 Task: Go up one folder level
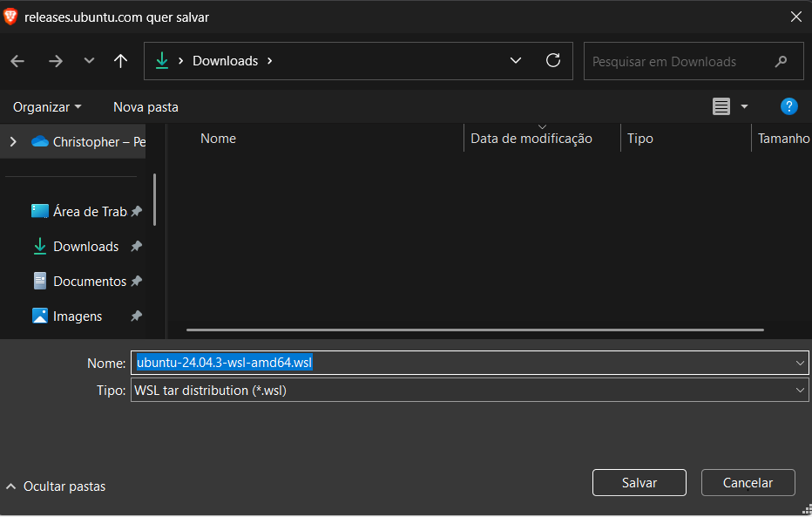[x=120, y=61]
